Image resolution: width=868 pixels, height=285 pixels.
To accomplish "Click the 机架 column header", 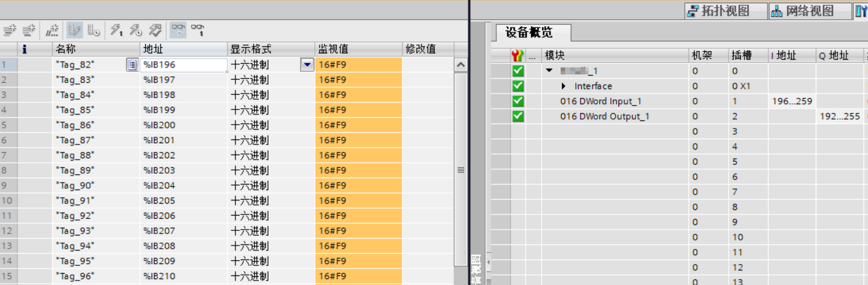I will [x=708, y=55].
